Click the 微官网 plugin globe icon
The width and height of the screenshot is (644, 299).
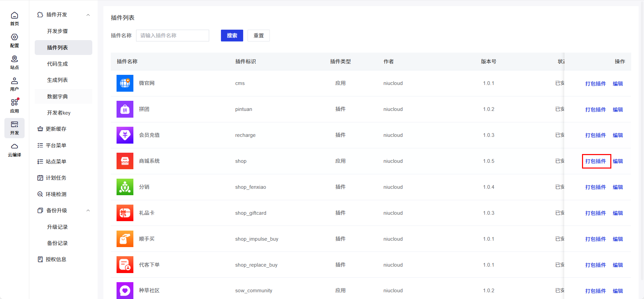125,83
